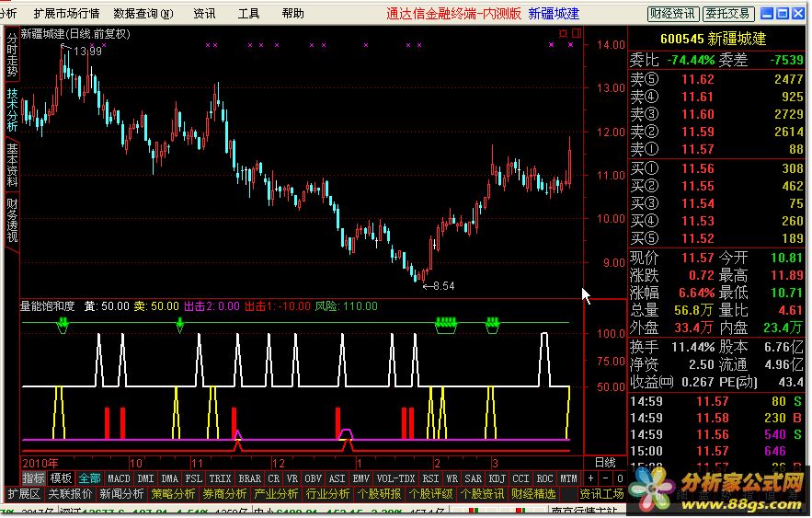Open the 券商分析 bottom tab

click(x=224, y=494)
